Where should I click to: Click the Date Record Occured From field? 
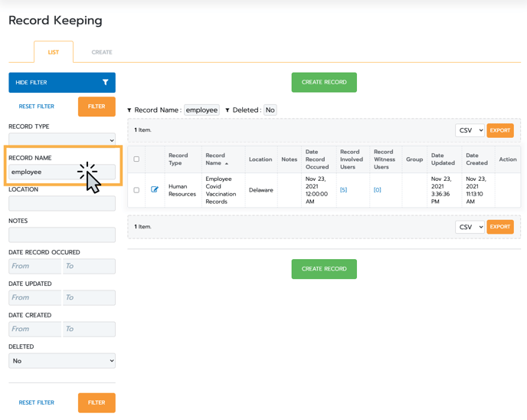[35, 266]
